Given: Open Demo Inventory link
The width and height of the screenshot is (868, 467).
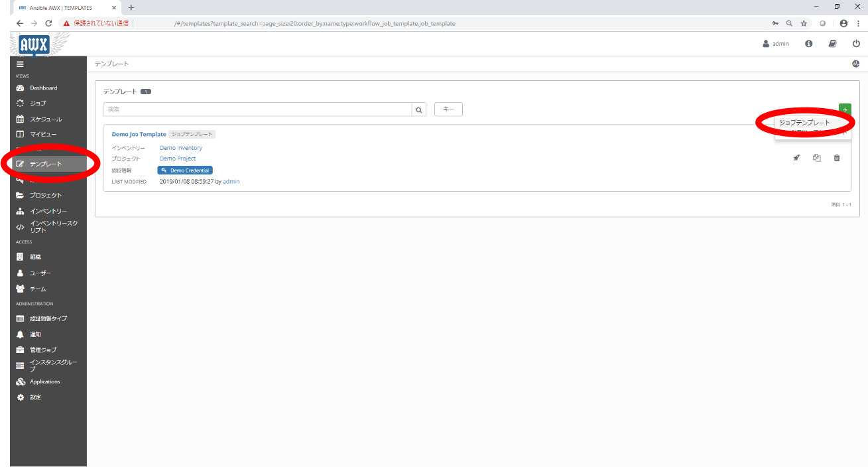Looking at the screenshot, I should (x=180, y=148).
